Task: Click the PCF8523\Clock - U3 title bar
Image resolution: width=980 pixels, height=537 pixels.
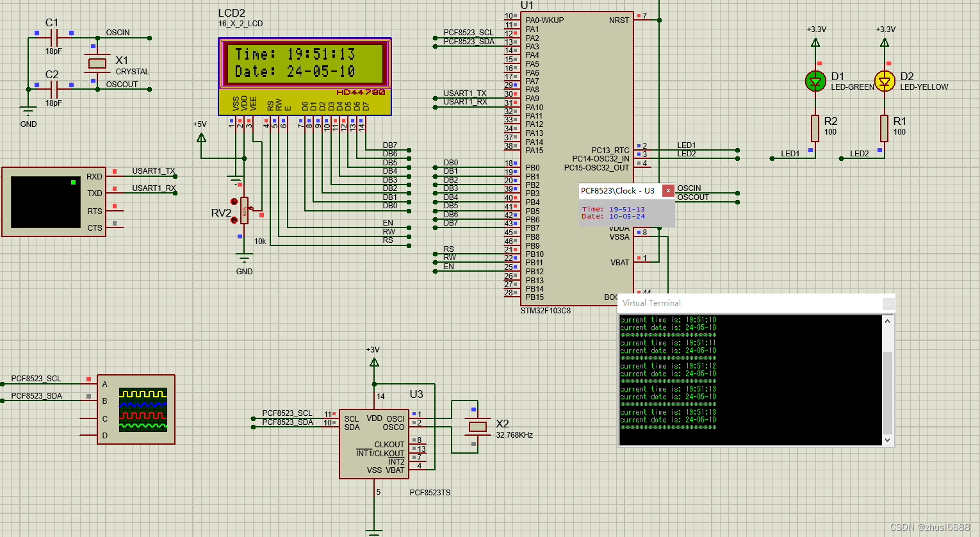Action: [x=617, y=190]
